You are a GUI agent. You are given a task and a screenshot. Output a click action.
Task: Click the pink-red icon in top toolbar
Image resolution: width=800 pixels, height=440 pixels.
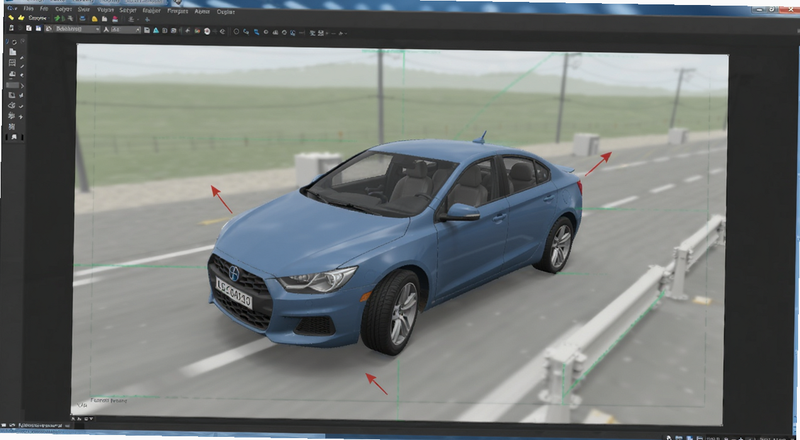tap(115, 19)
